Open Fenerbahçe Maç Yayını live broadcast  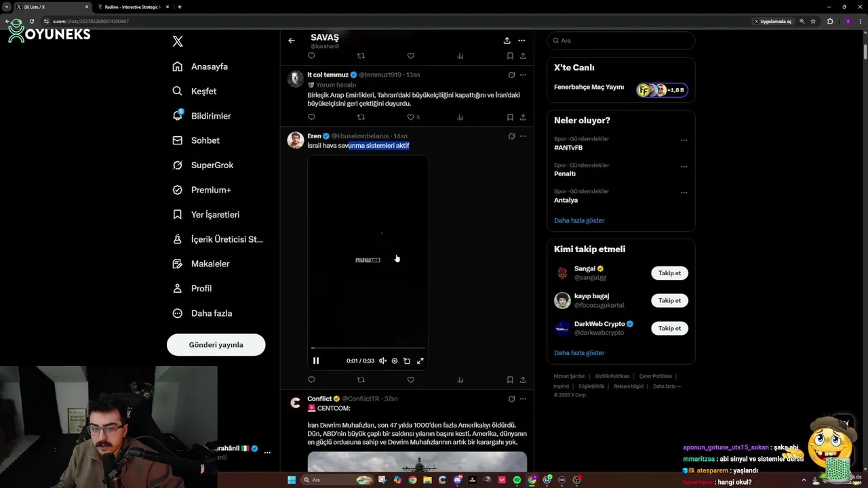(x=621, y=89)
